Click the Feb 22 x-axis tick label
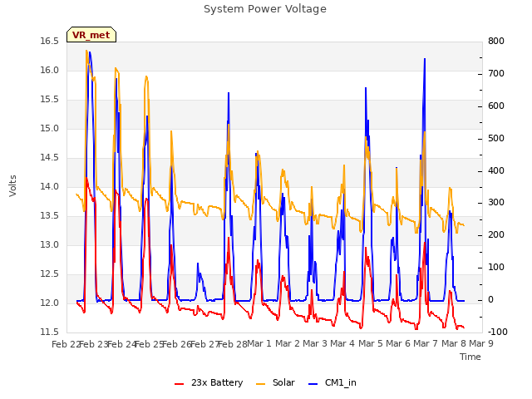The height and width of the screenshot is (399, 532). pos(66,344)
